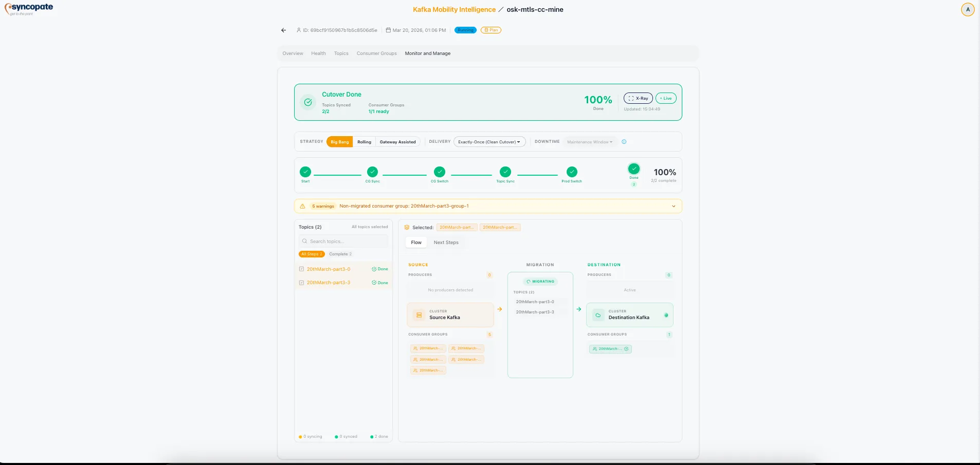Image resolution: width=980 pixels, height=465 pixels.
Task: Click the Source Kafka cluster icon
Action: tap(419, 315)
